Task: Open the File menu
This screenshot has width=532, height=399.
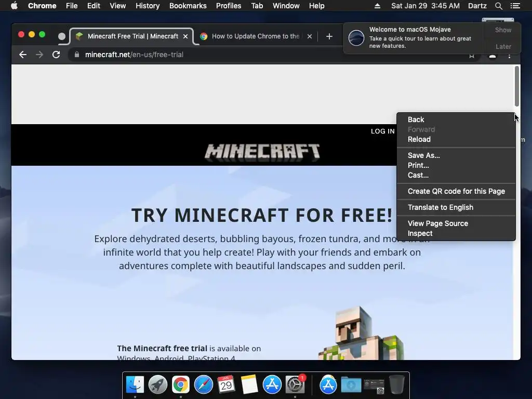Action: (x=72, y=6)
